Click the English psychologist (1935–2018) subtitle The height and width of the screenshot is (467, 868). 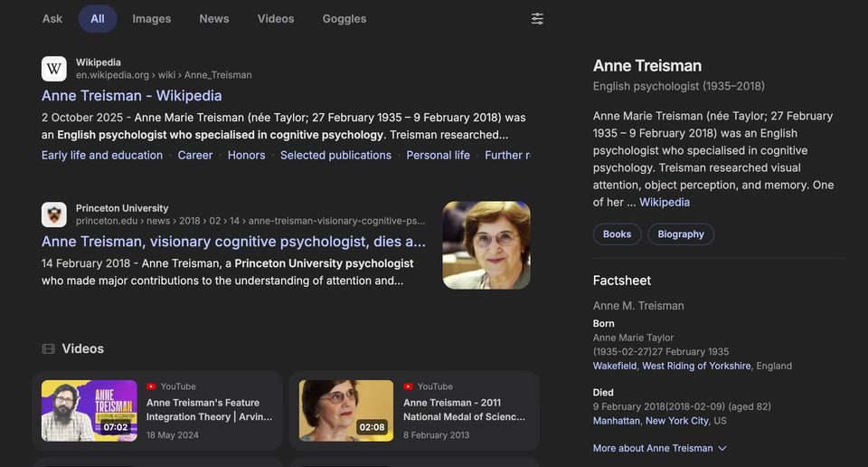pos(679,86)
